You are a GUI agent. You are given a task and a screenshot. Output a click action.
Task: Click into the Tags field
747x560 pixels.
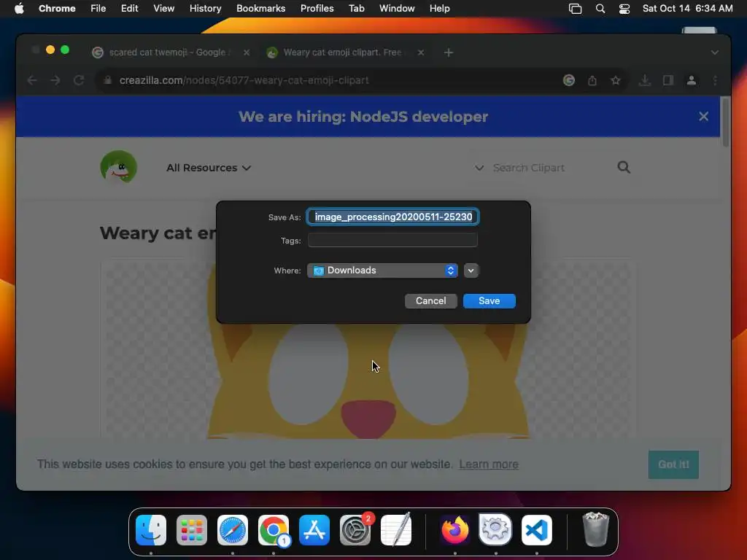click(392, 240)
